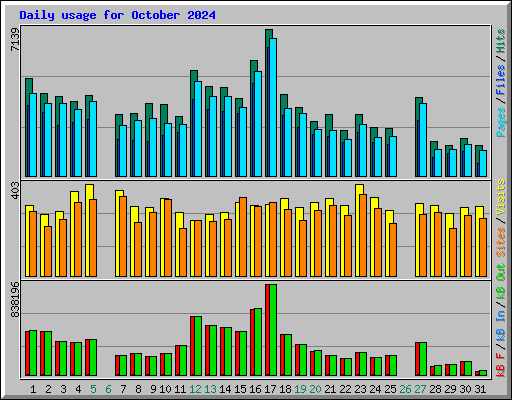
Task: Click day 17 label on the axis
Action: (270, 389)
